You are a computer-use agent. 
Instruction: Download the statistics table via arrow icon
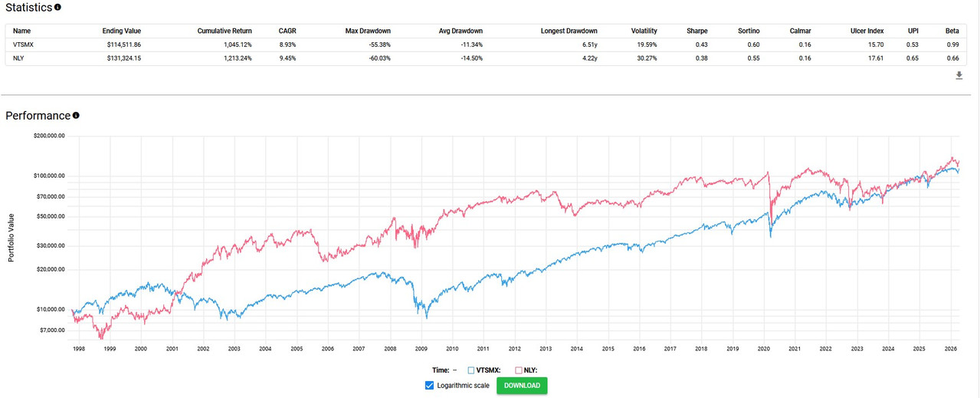pyautogui.click(x=959, y=75)
